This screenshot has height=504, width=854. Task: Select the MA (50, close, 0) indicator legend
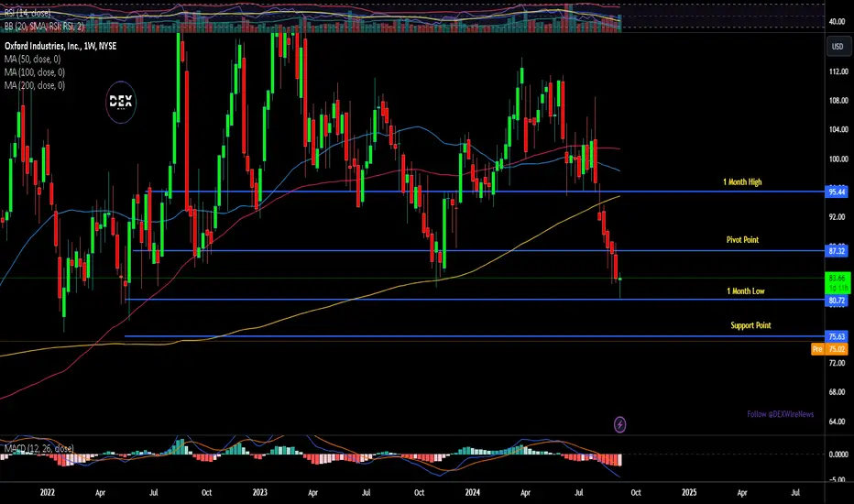coord(33,59)
